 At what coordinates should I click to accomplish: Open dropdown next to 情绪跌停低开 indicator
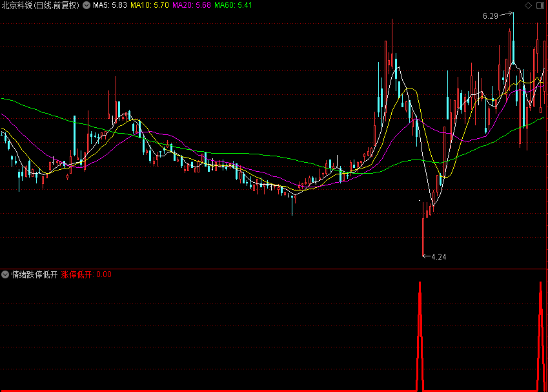pyautogui.click(x=5, y=274)
